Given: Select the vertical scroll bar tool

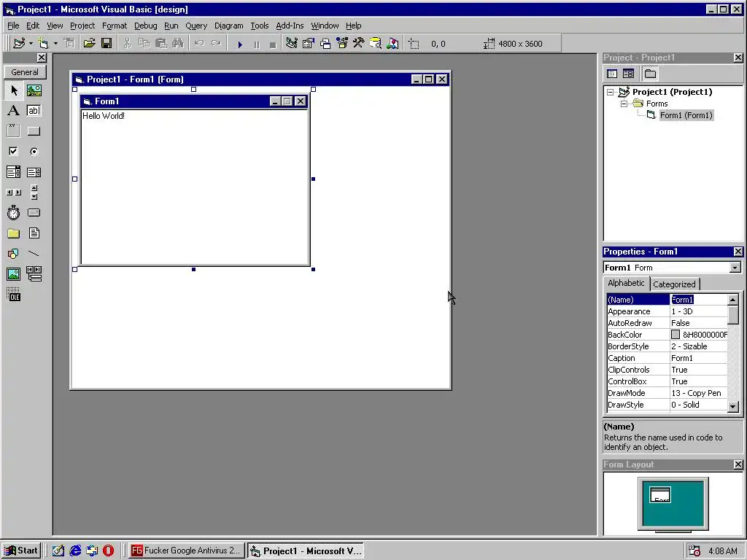Looking at the screenshot, I should 34,192.
